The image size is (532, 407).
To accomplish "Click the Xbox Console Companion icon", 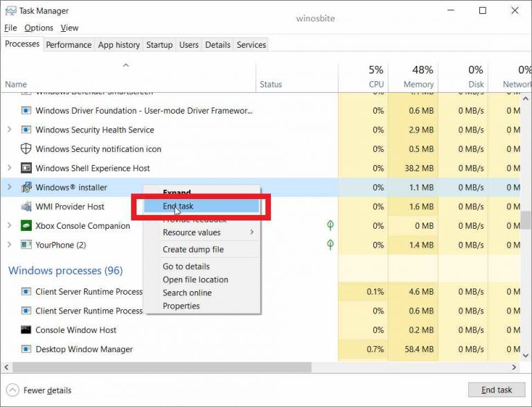I will 26,226.
